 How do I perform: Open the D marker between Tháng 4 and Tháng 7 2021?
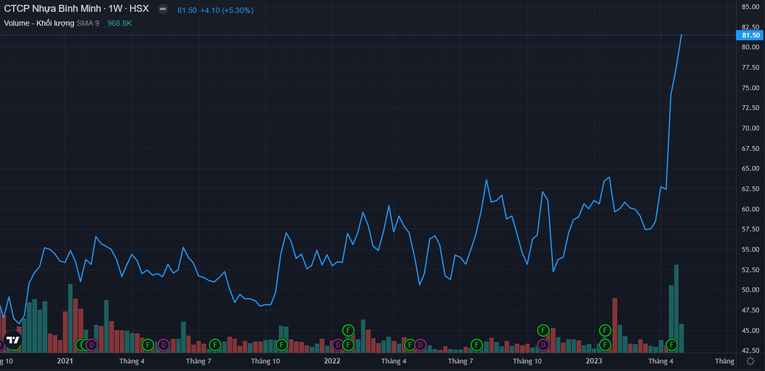(163, 345)
